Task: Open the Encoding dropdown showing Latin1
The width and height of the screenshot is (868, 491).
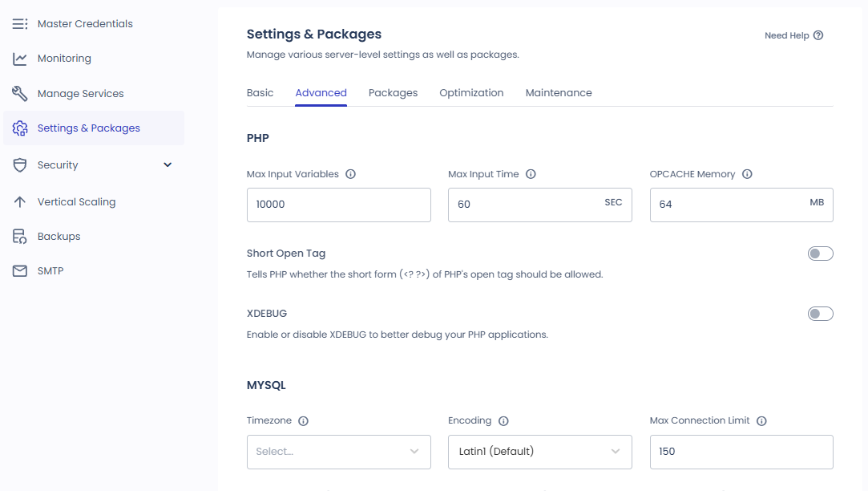Action: (539, 452)
